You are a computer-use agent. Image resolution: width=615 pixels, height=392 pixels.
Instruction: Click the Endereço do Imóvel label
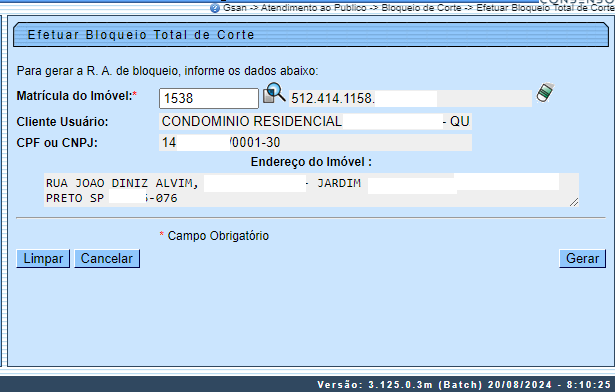(311, 162)
